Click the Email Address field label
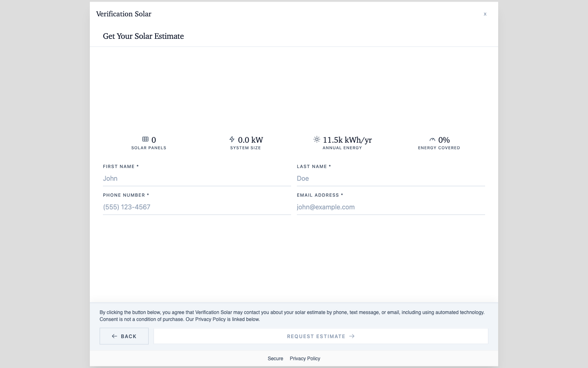588x368 pixels. [x=320, y=195]
